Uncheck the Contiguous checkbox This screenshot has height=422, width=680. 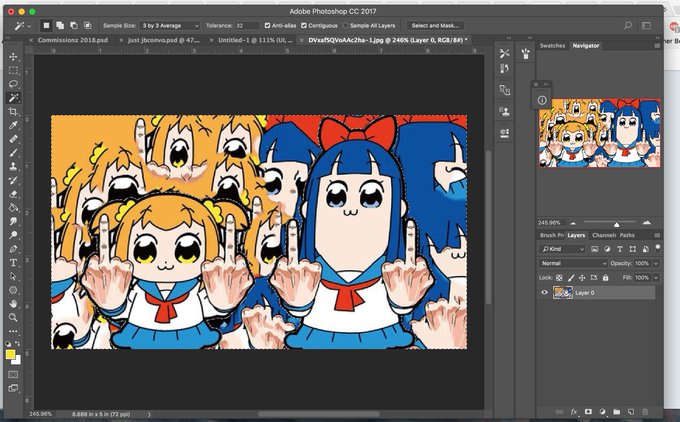point(304,26)
